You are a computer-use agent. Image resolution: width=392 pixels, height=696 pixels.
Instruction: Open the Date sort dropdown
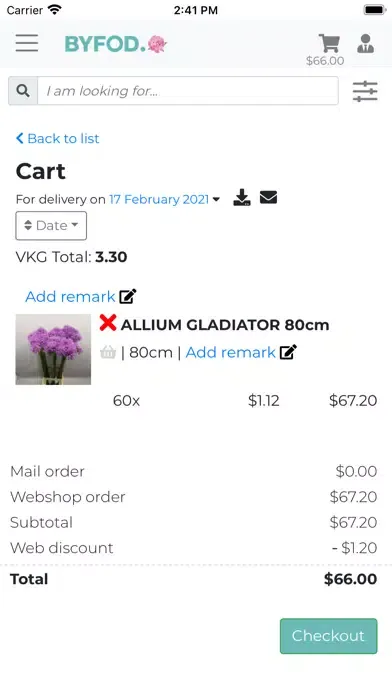(x=51, y=226)
